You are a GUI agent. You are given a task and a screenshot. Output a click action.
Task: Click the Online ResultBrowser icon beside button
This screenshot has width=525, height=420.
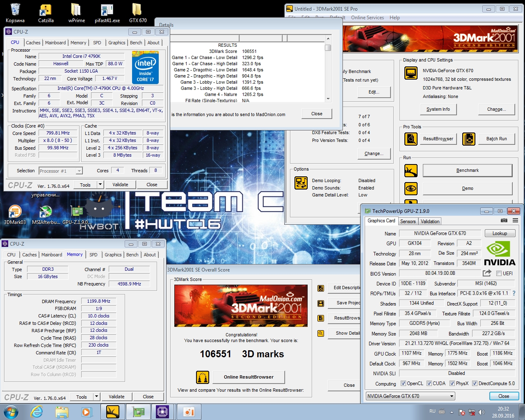click(x=203, y=377)
